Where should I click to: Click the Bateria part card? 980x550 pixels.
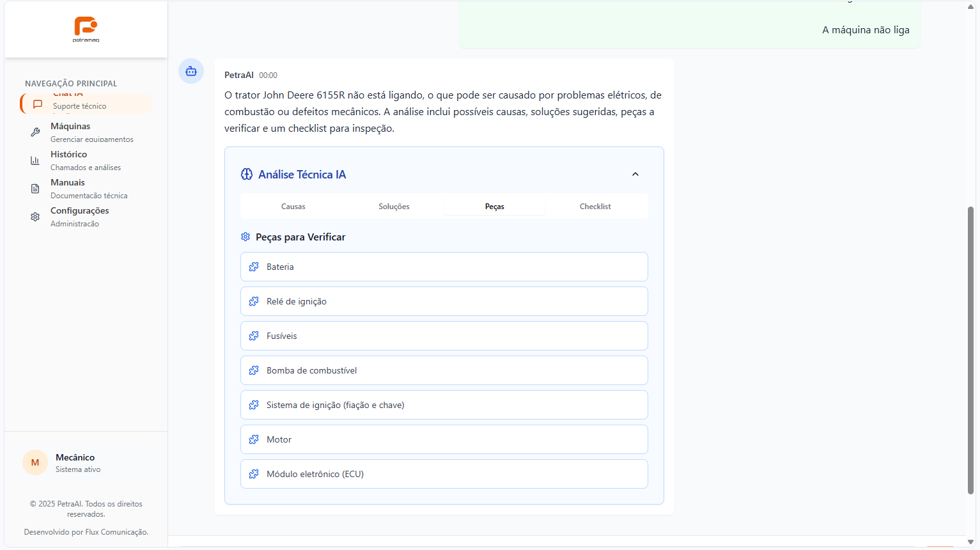444,267
